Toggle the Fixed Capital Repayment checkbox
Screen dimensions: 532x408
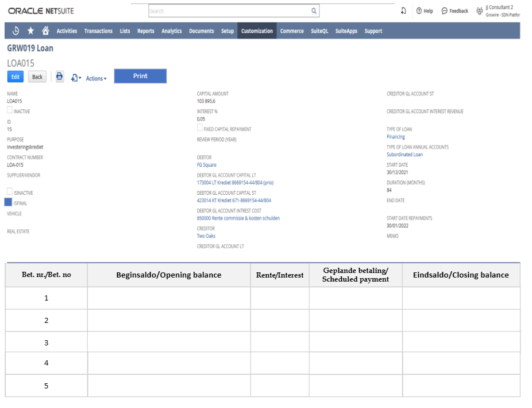click(x=200, y=129)
